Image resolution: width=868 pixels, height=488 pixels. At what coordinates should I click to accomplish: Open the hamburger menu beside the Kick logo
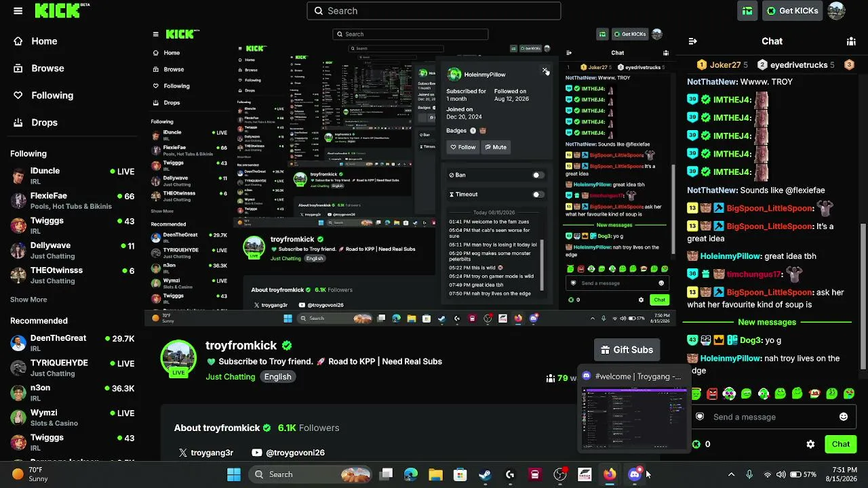point(18,11)
